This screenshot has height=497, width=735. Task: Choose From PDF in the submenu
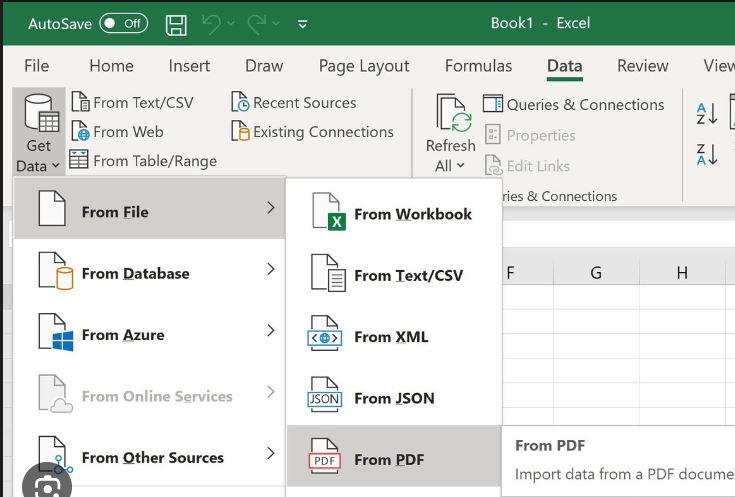(394, 456)
